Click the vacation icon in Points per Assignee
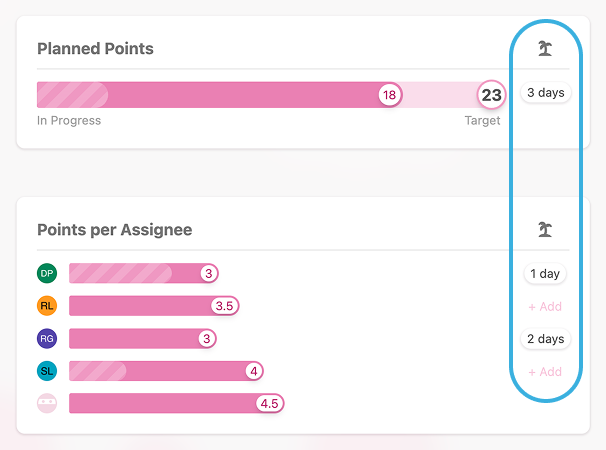The height and width of the screenshot is (450, 606). [544, 230]
